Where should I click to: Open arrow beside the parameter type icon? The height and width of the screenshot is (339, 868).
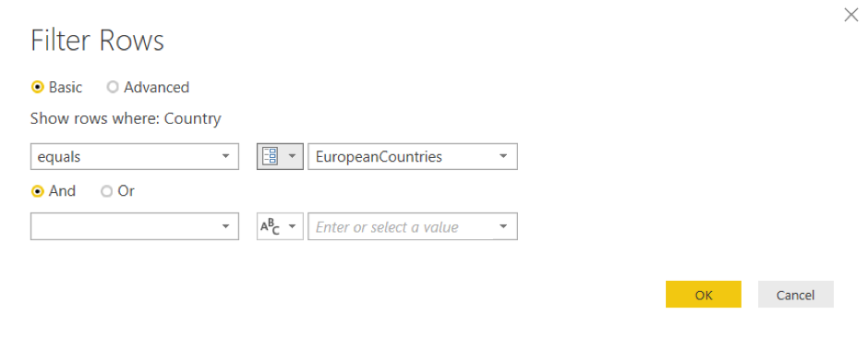(x=293, y=157)
